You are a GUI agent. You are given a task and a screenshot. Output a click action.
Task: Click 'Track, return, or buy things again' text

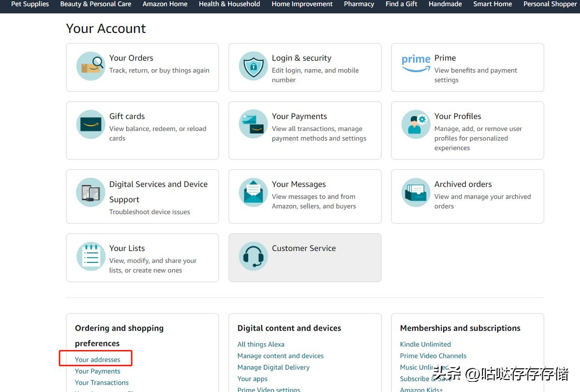159,71
